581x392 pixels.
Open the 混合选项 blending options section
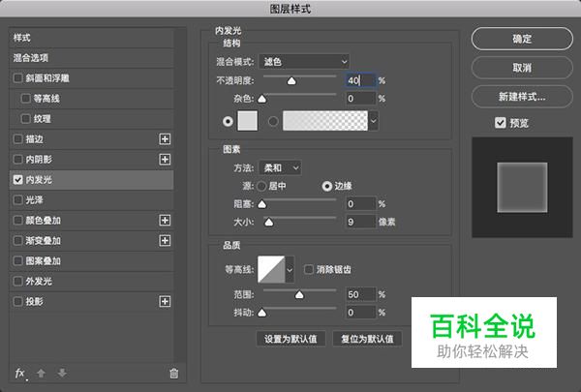91,58
